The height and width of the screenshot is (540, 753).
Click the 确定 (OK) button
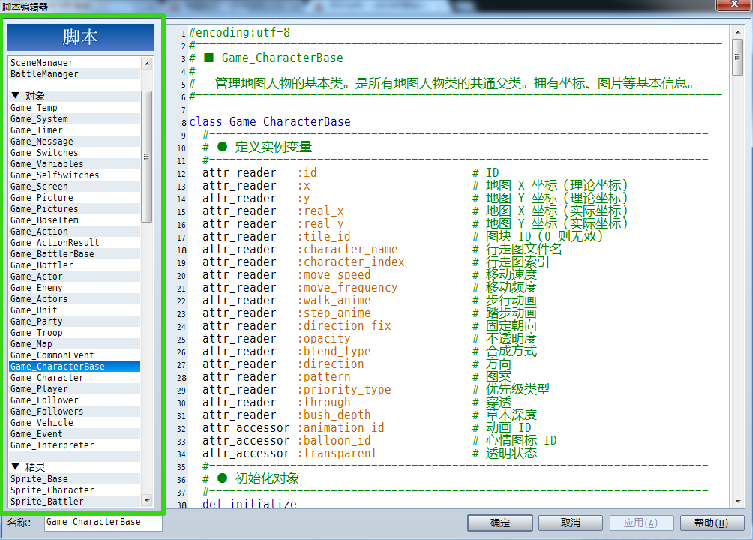[x=500, y=523]
